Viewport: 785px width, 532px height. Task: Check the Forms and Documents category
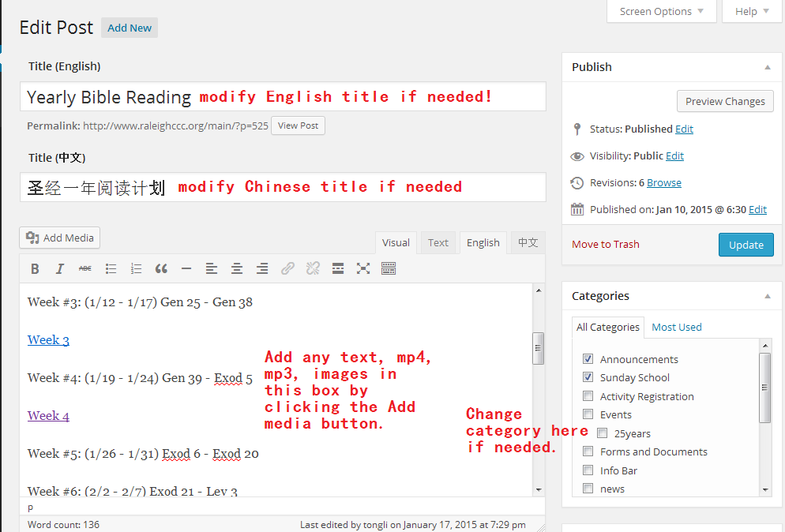click(588, 451)
